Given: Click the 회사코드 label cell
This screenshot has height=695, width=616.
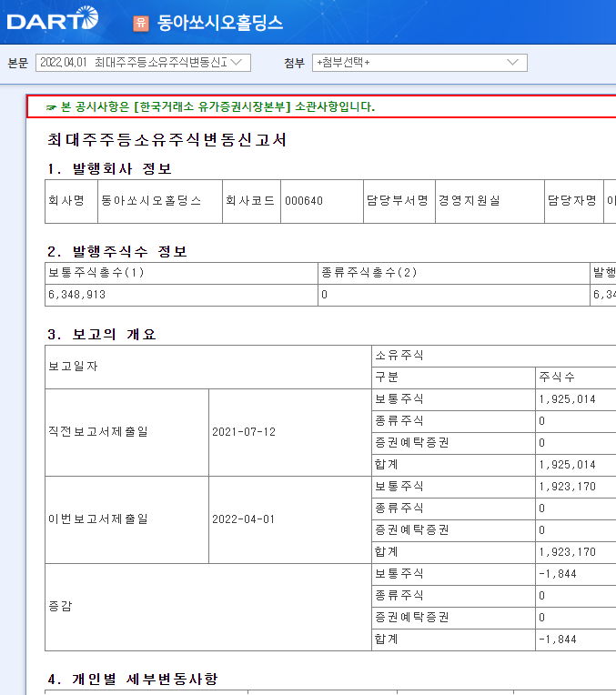Looking at the screenshot, I should coord(251,201).
